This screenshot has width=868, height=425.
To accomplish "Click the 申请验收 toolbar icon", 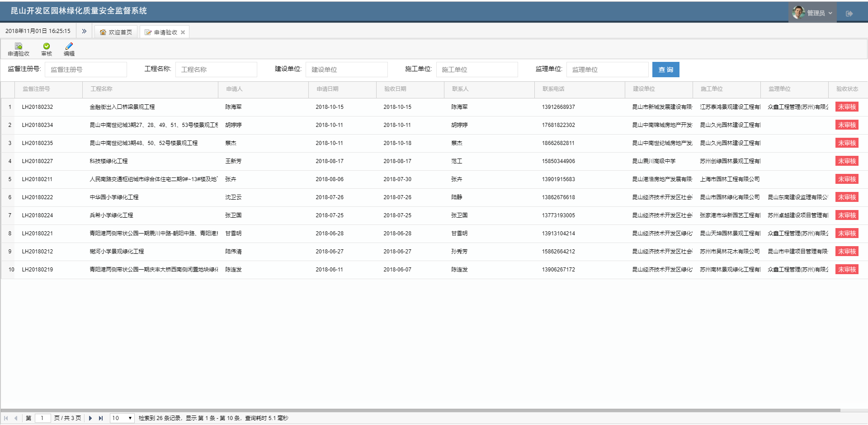I will point(19,47).
